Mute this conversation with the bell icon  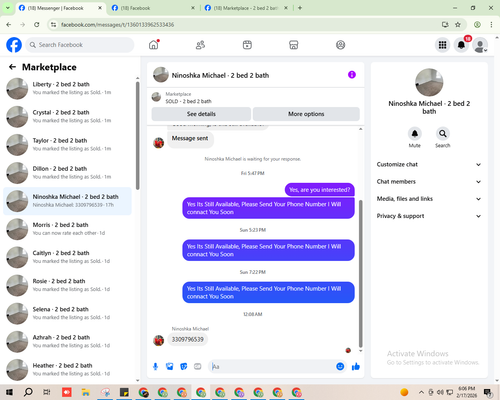coord(415,134)
